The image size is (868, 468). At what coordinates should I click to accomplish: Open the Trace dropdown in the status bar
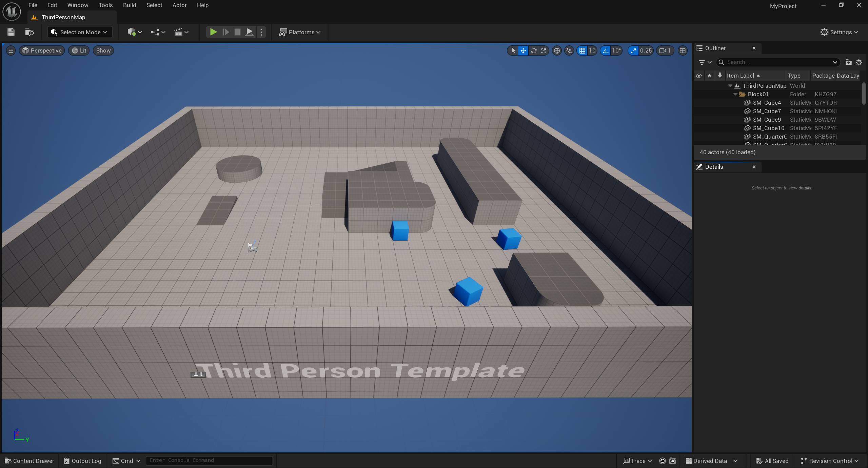637,461
